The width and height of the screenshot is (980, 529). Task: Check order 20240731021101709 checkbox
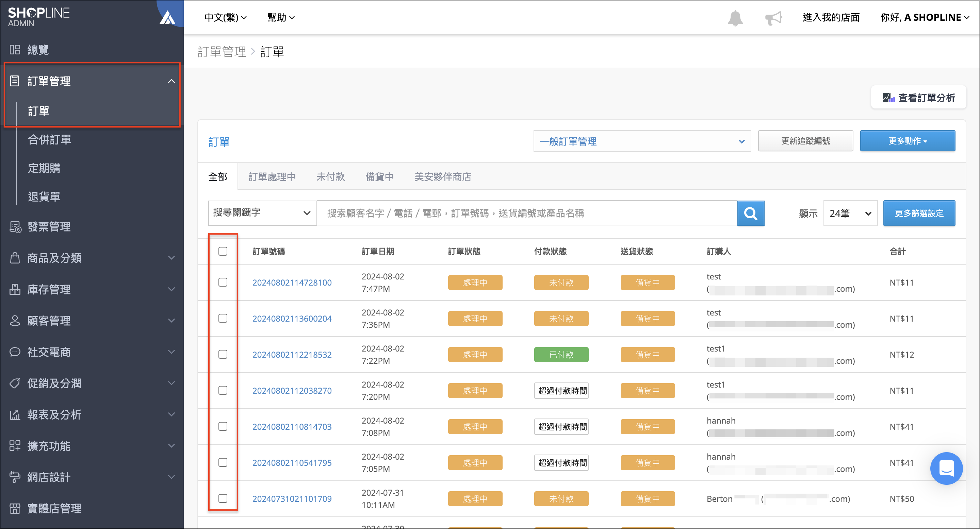(223, 499)
